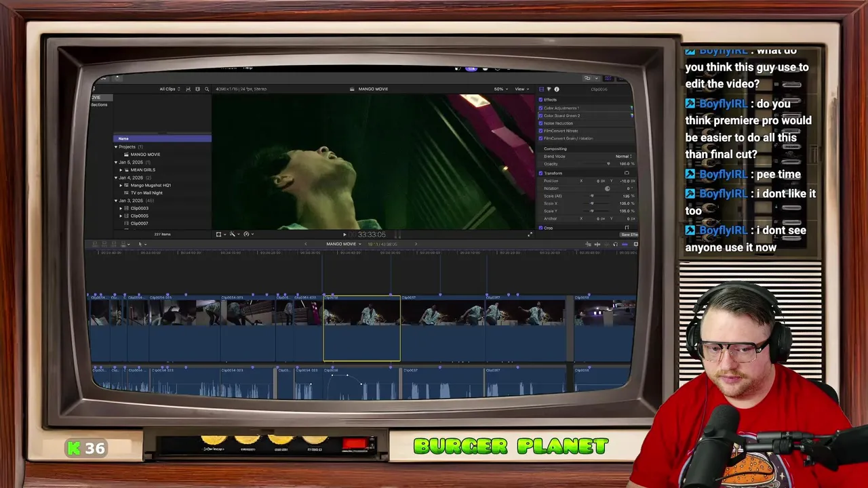Disable the Color Board Green 2 checkbox

point(540,115)
